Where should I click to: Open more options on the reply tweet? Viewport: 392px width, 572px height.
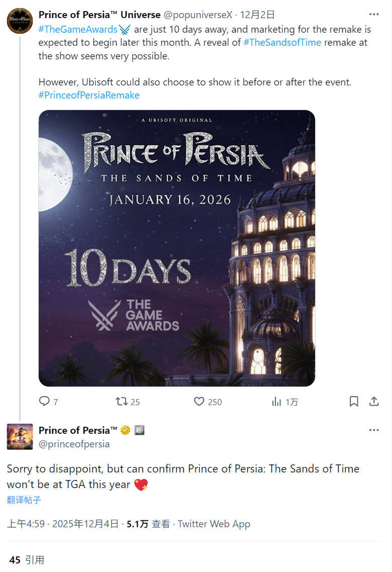374,430
